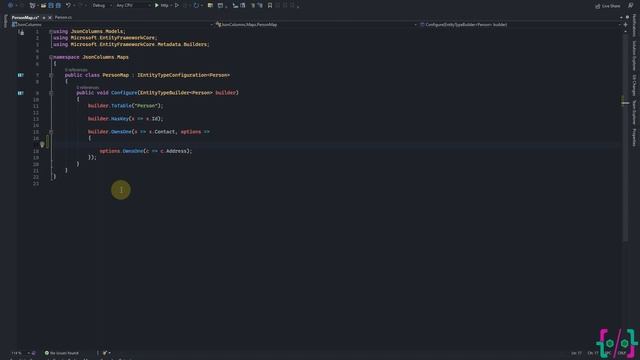The height and width of the screenshot is (360, 640).
Task: Start debugging with the green play button
Action: click(x=156, y=5)
